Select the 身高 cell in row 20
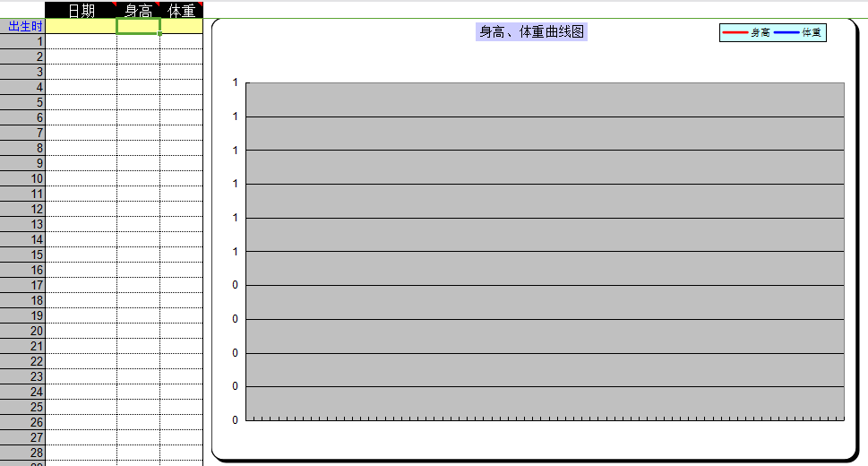The width and height of the screenshot is (868, 466). click(x=138, y=331)
